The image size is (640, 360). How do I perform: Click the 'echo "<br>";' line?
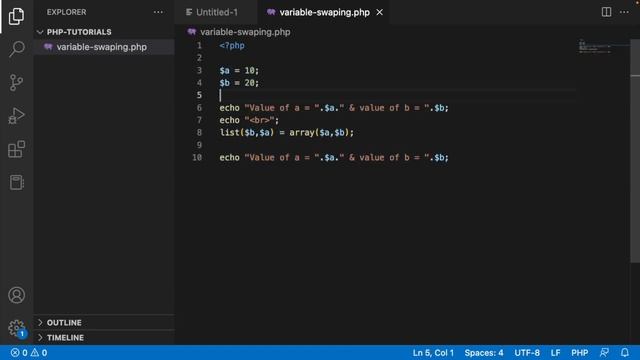[x=249, y=120]
